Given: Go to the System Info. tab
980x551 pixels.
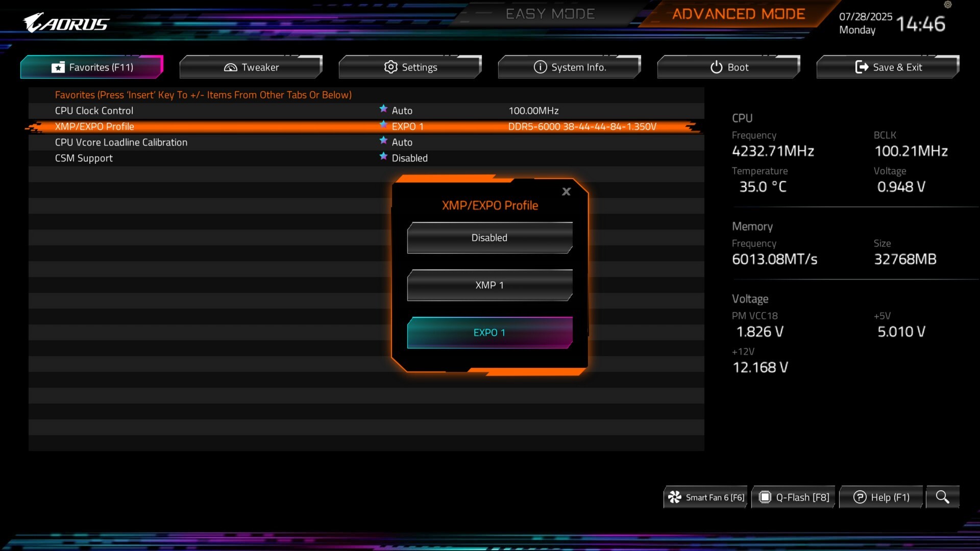Looking at the screenshot, I should [570, 67].
